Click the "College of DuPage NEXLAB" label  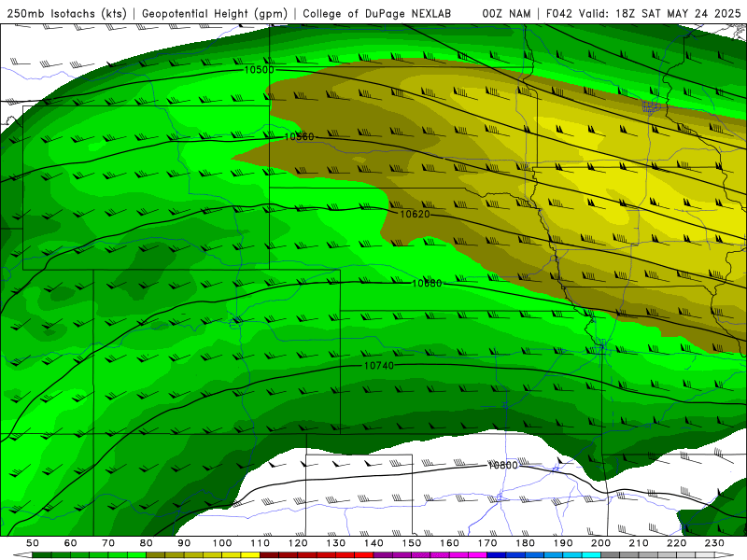pos(377,14)
